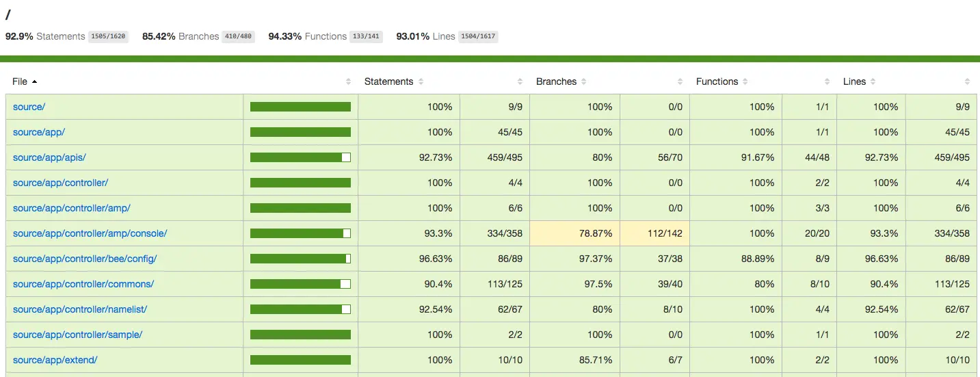The height and width of the screenshot is (377, 980).
Task: Click the 85.71% branches cell
Action: click(575, 360)
